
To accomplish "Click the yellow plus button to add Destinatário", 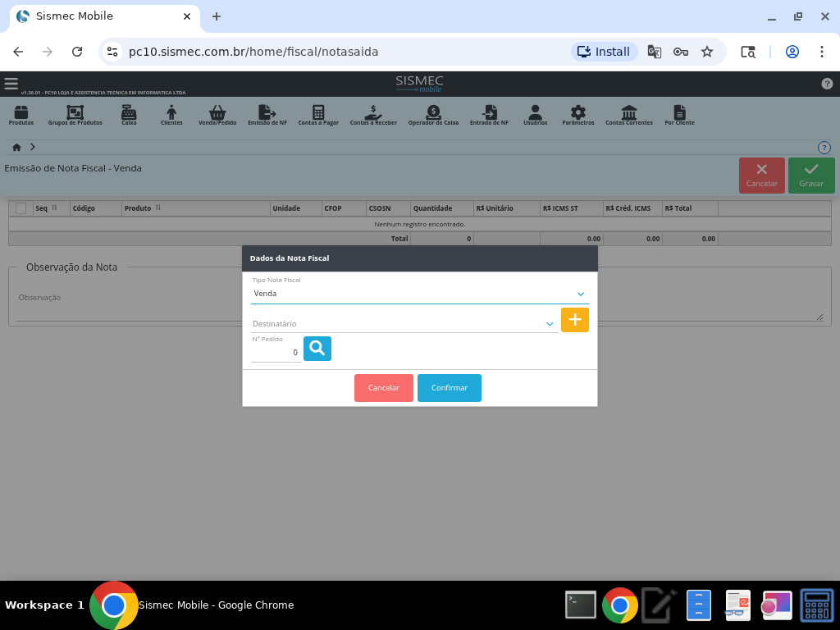I will click(574, 320).
